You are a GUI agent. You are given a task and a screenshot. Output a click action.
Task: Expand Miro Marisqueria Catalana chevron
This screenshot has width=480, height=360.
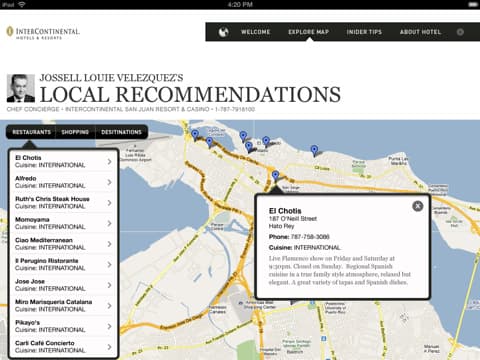[x=109, y=306]
